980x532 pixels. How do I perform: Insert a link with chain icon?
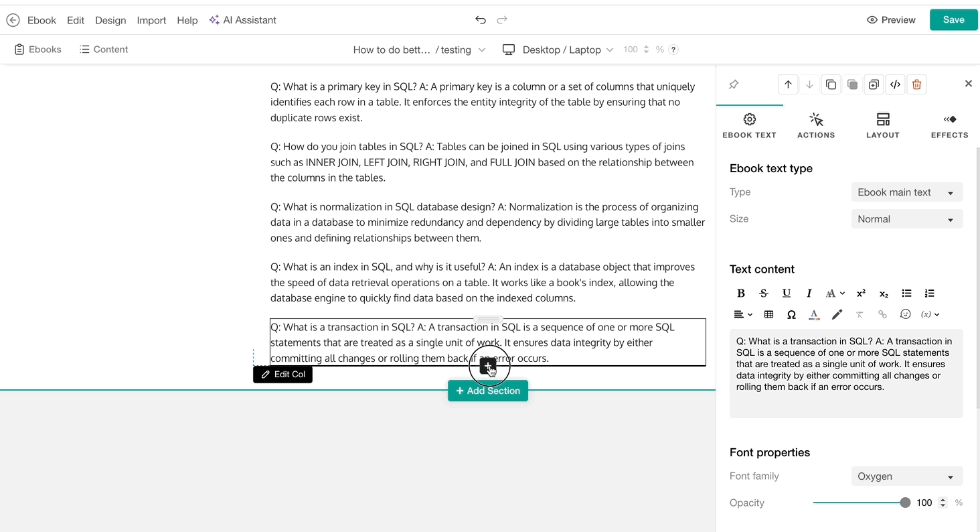(882, 314)
